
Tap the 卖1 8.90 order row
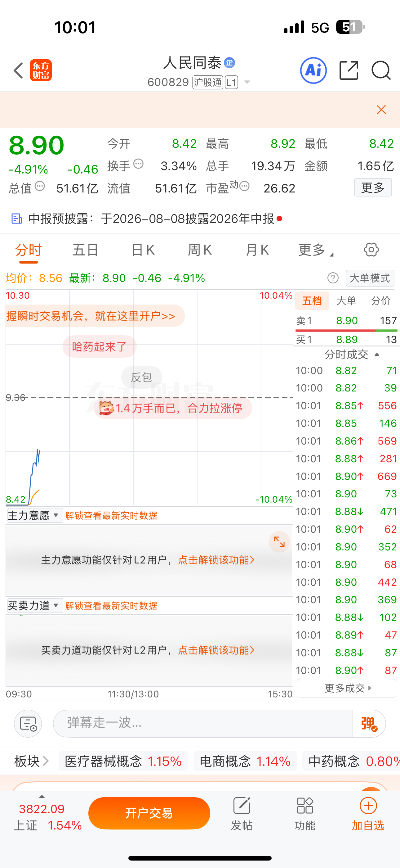346,320
